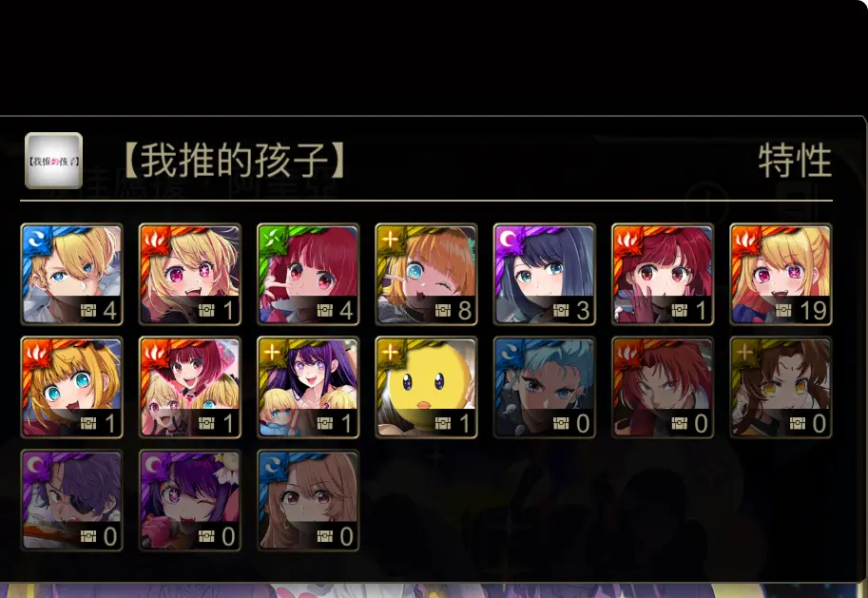Screen dimensions: 868x598
Task: Select the fire blonde girl card with count 19
Action: pos(781,274)
